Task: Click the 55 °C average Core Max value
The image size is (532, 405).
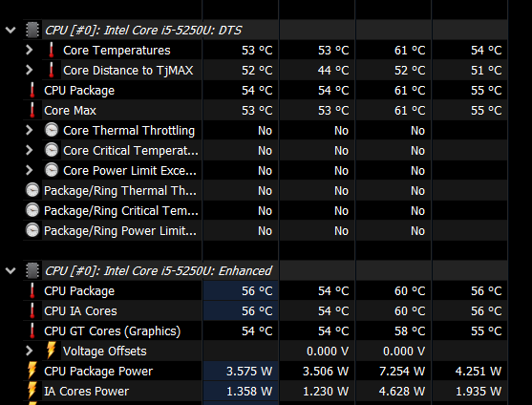Action: tap(486, 110)
